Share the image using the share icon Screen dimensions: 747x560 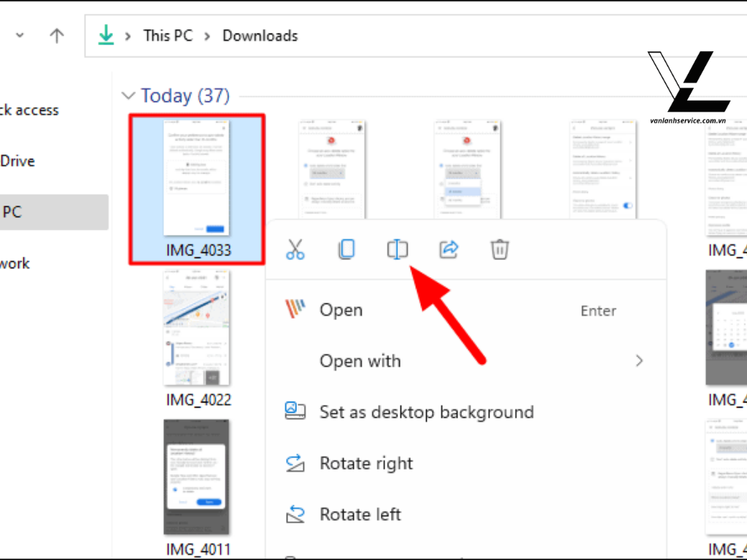point(449,249)
